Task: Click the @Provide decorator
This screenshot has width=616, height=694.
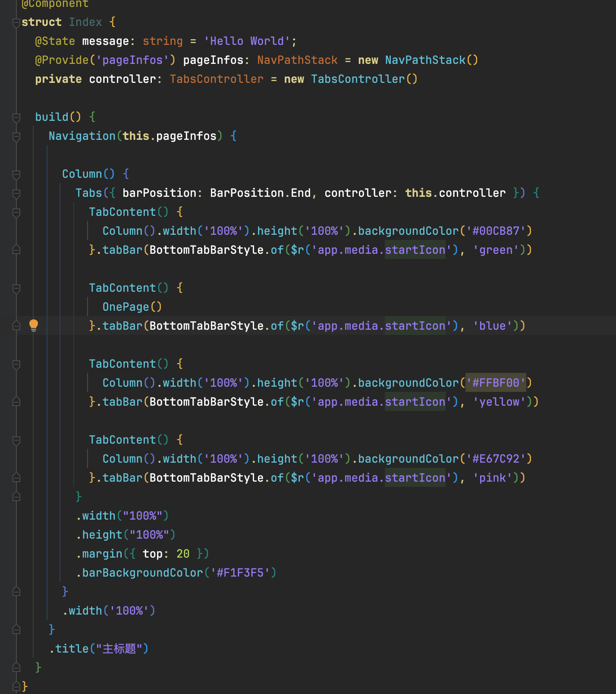Action: [x=62, y=60]
